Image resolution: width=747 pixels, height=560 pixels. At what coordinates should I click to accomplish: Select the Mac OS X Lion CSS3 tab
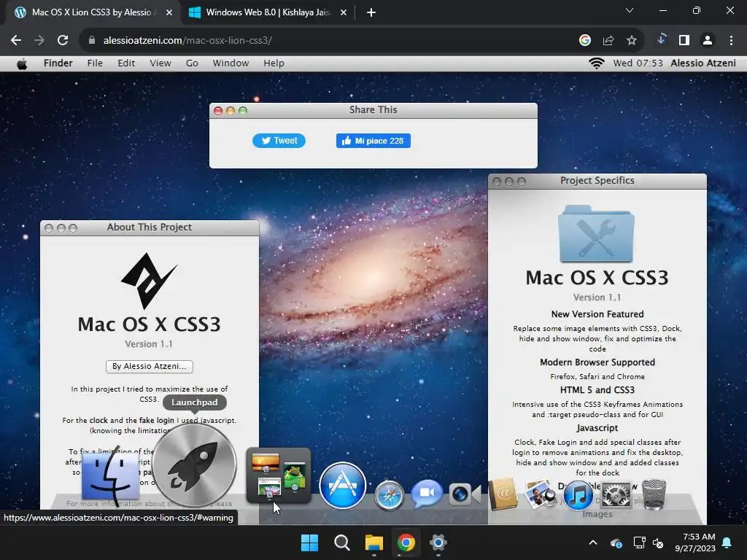point(91,12)
